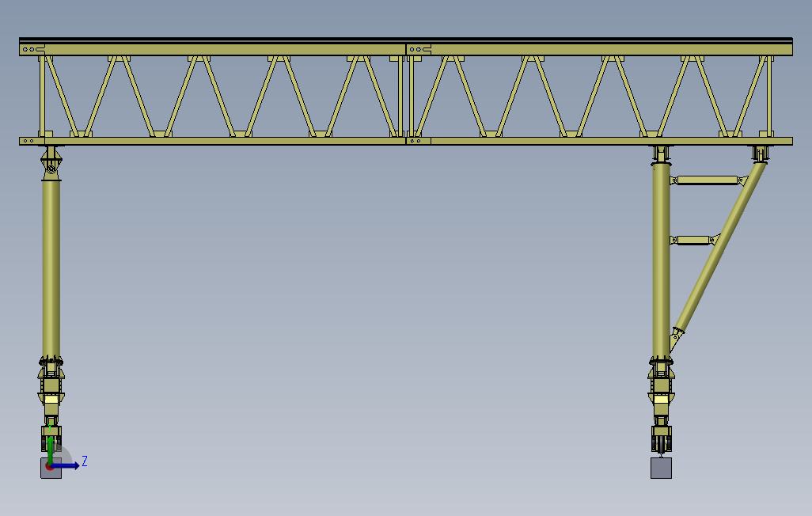Viewport: 812px width, 516px height.
Task: Select the right vertical support column tube
Action: 661,260
